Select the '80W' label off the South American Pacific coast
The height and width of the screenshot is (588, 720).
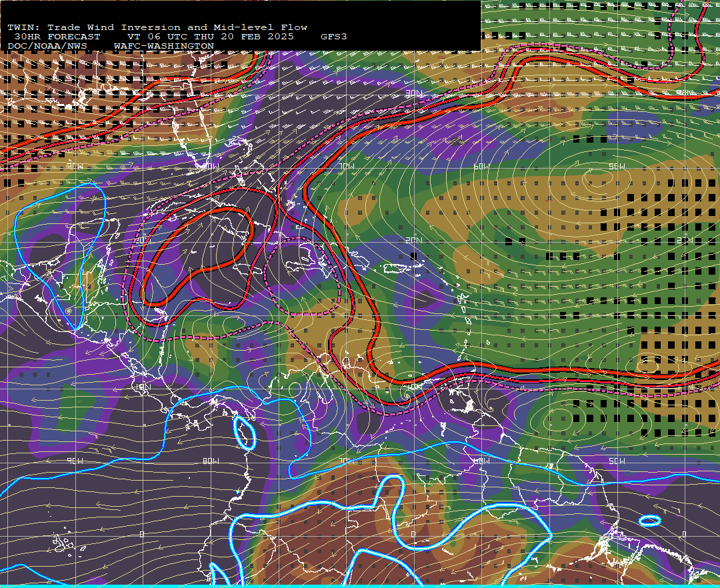(211, 461)
